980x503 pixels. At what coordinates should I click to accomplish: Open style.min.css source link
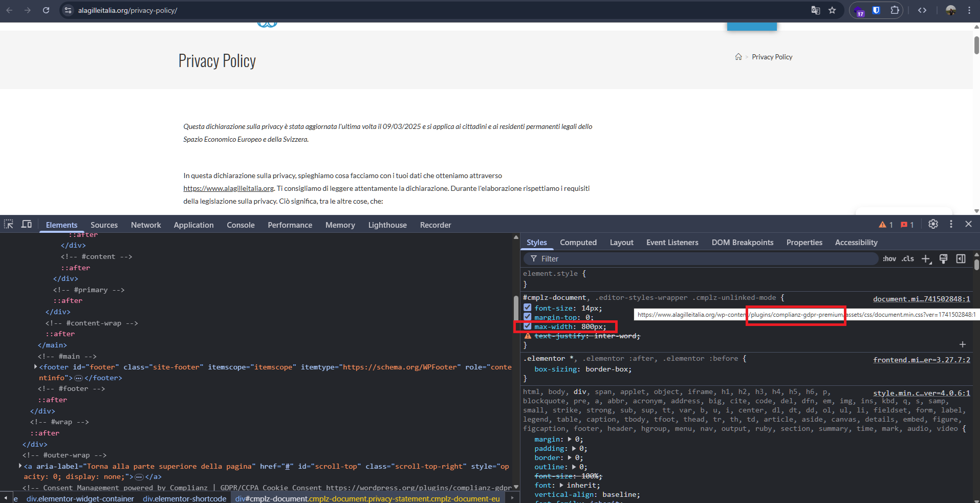click(921, 393)
